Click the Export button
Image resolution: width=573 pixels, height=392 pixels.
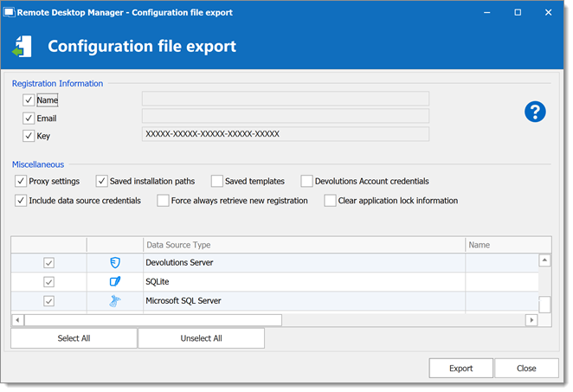(x=460, y=369)
